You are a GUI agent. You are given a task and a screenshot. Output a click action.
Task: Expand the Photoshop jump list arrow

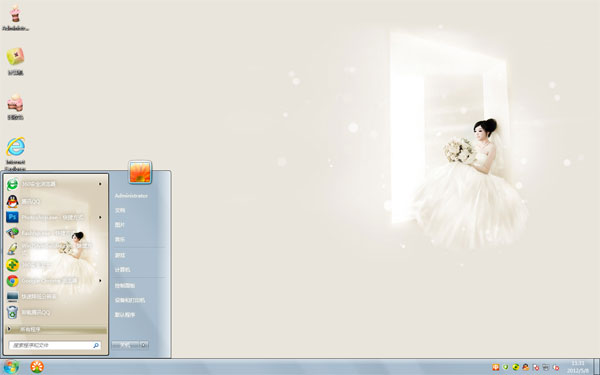coord(100,217)
